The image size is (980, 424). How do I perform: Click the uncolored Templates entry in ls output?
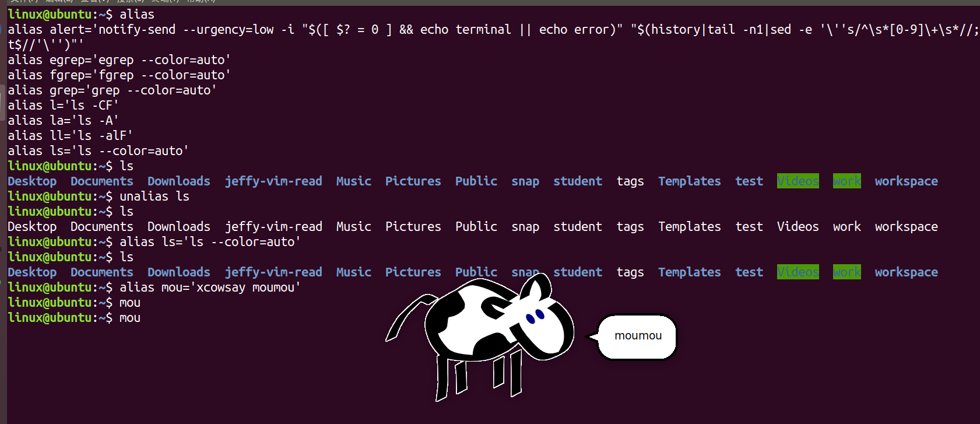pyautogui.click(x=689, y=226)
